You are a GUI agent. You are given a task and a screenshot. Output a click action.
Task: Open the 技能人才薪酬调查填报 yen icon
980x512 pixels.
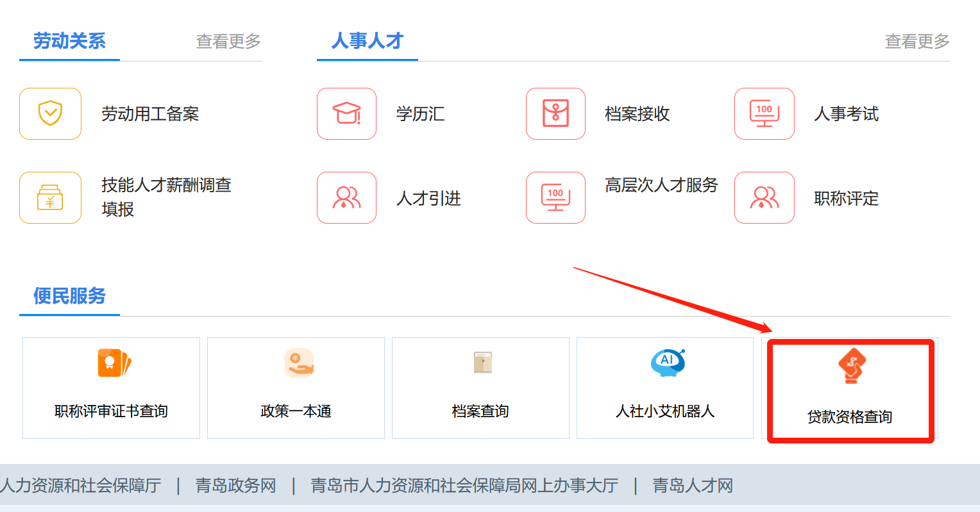coord(50,197)
